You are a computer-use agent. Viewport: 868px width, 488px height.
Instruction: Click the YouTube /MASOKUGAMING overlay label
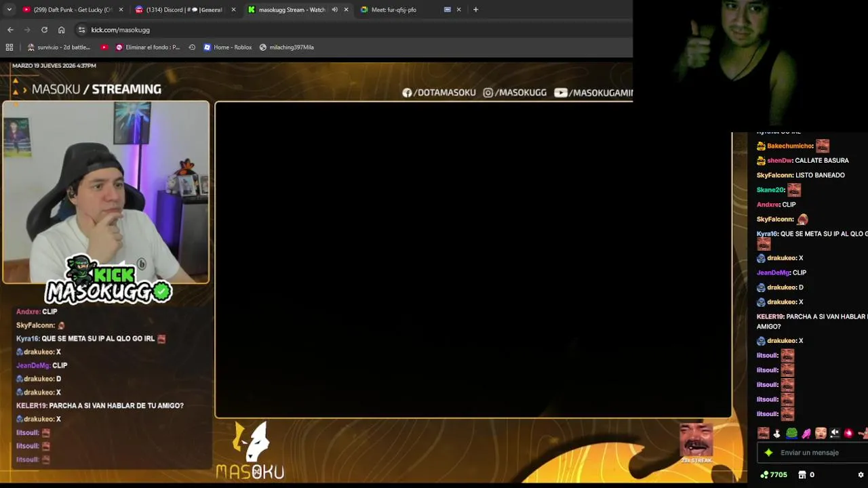(x=593, y=93)
